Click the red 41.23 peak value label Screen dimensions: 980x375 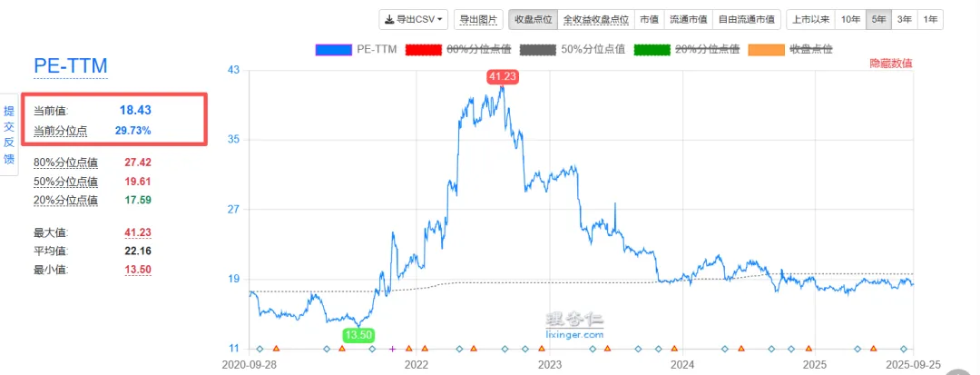(x=502, y=77)
